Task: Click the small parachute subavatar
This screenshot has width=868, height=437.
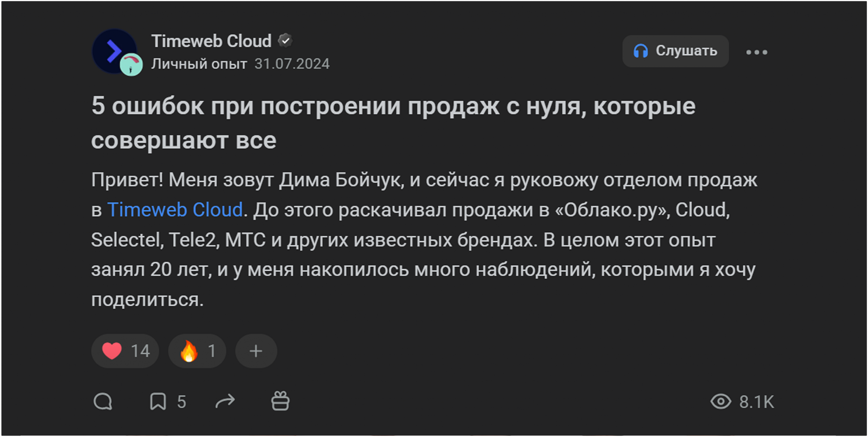Action: point(131,64)
